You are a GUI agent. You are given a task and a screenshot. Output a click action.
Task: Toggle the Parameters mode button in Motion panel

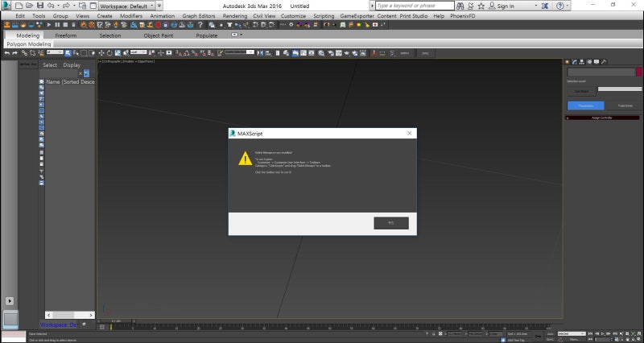tap(586, 105)
